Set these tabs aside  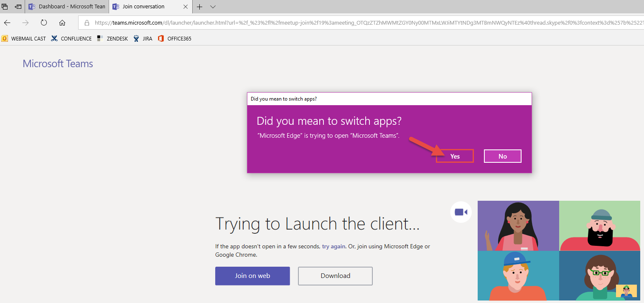pyautogui.click(x=18, y=7)
